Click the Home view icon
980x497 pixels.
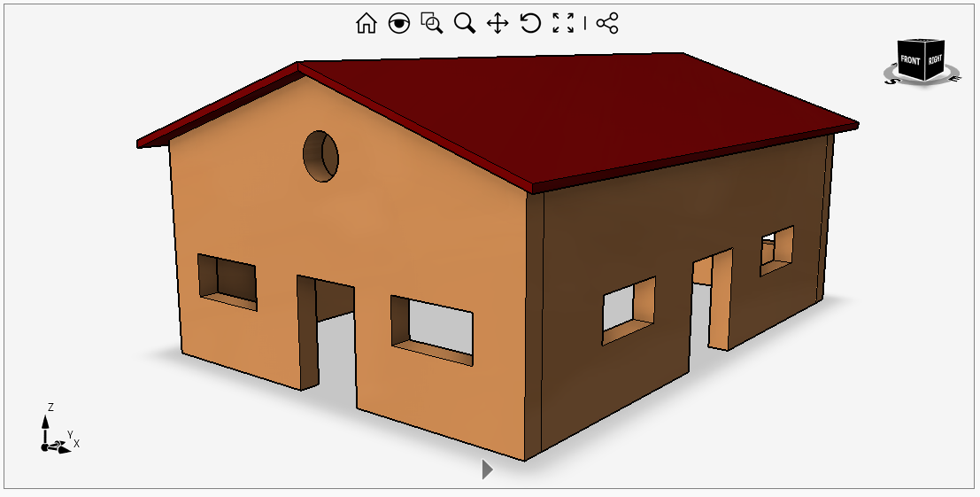pyautogui.click(x=366, y=24)
